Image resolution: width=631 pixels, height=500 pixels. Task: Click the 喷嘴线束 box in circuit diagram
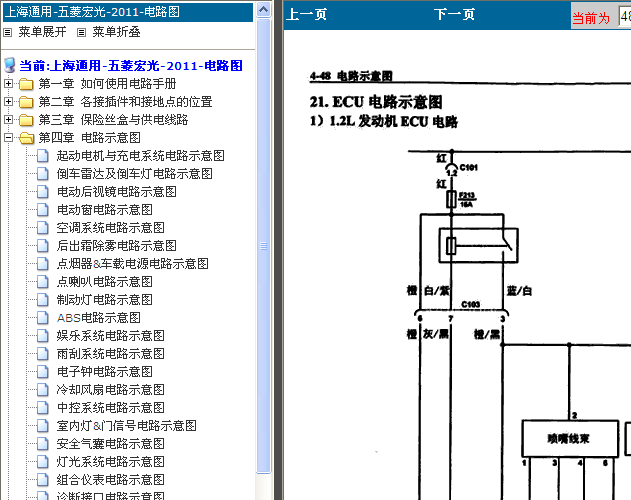pos(569,438)
